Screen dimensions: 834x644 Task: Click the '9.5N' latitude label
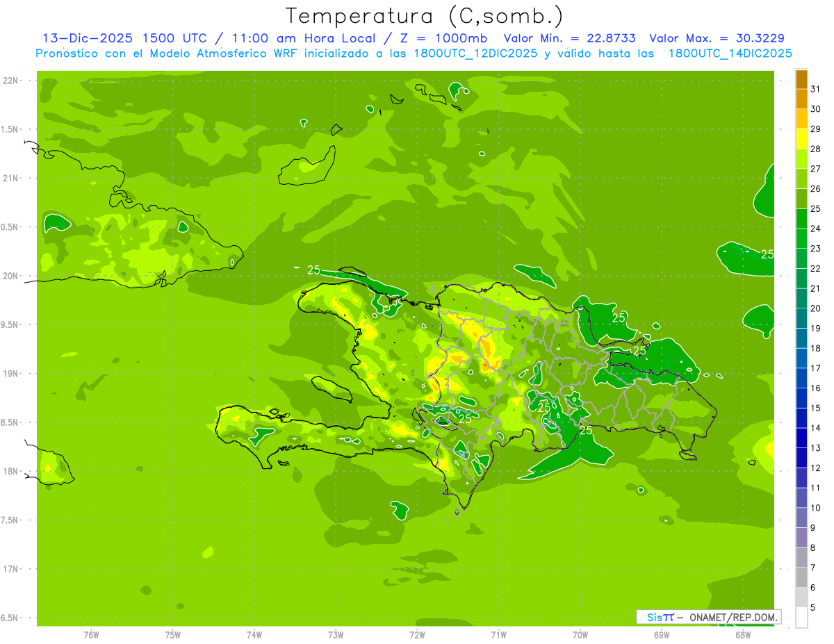pyautogui.click(x=10, y=324)
